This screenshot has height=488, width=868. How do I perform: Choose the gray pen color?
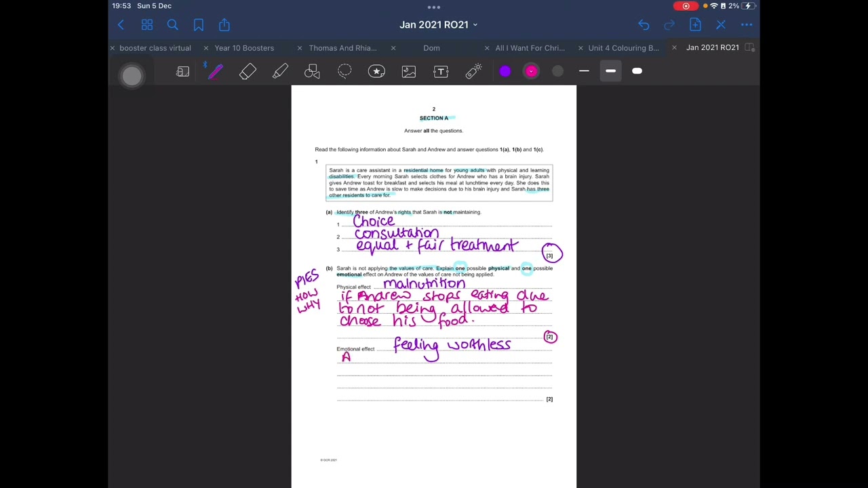coord(557,71)
